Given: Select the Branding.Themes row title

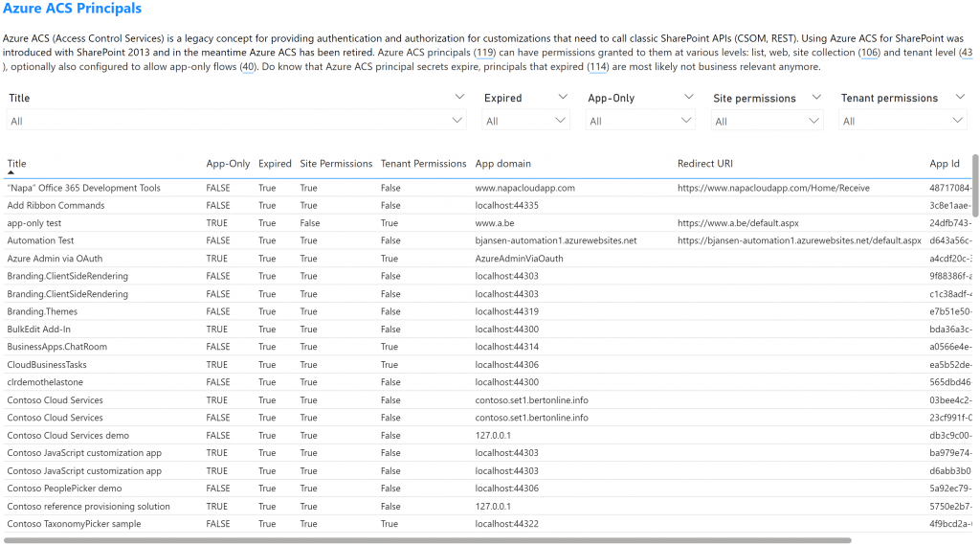Looking at the screenshot, I should pos(42,311).
